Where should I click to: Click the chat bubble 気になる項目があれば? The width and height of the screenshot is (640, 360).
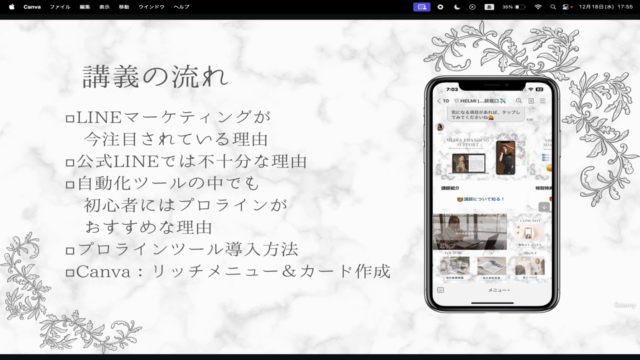(486, 115)
